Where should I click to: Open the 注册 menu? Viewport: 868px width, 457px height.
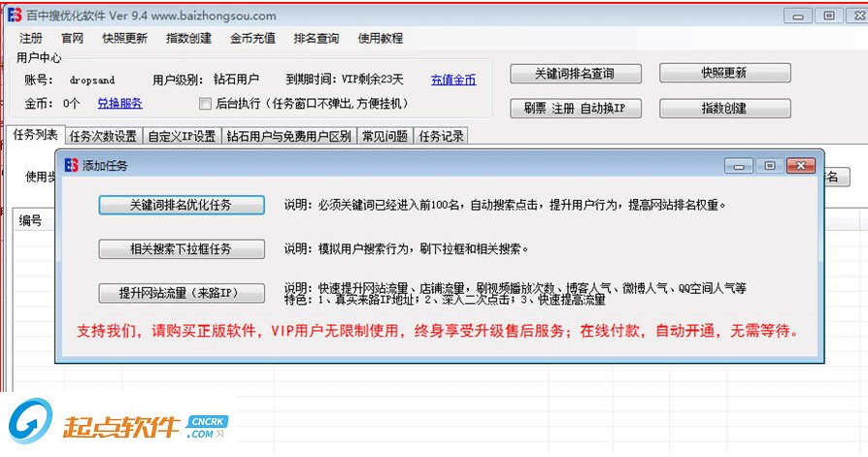tap(31, 39)
